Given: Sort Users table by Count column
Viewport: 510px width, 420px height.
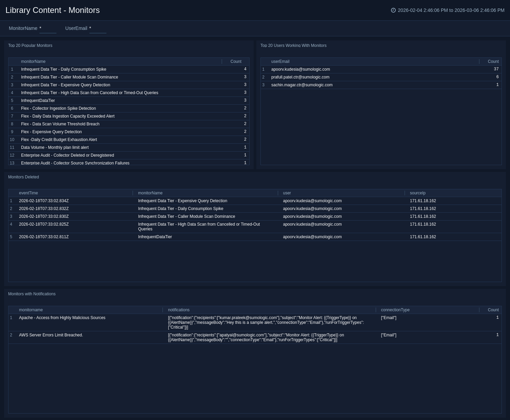Looking at the screenshot, I should (x=493, y=62).
